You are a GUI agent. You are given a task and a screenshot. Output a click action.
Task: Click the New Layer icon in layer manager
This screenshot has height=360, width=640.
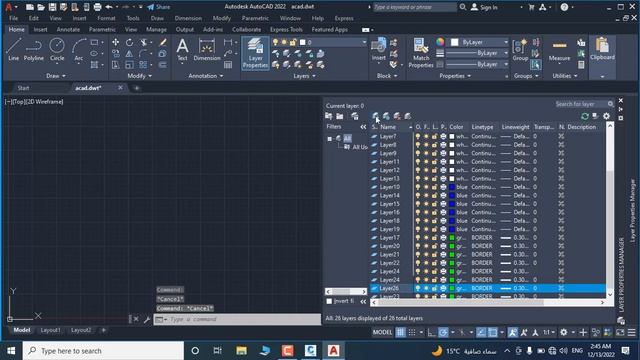(375, 116)
